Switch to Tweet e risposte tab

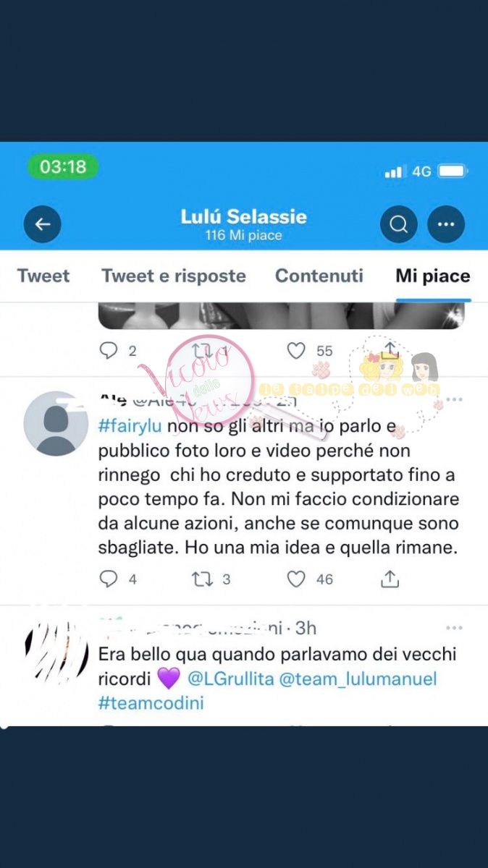174,276
